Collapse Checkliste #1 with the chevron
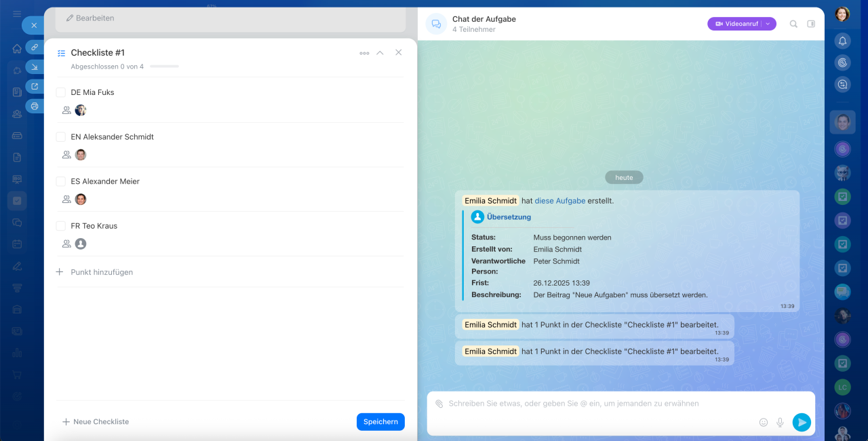Screen dimensions: 868x441 [x=380, y=53]
